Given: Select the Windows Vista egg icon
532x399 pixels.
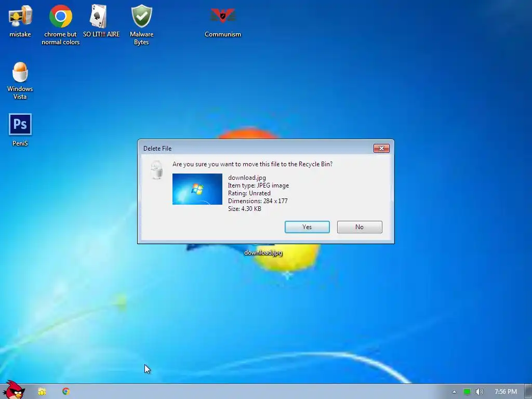Looking at the screenshot, I should click(x=20, y=81).
